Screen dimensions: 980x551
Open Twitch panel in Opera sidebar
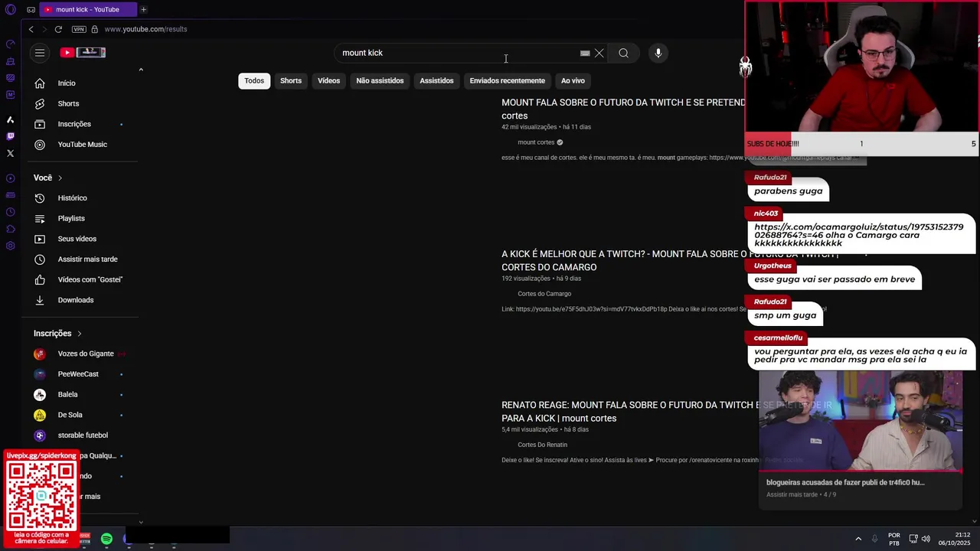(10, 136)
